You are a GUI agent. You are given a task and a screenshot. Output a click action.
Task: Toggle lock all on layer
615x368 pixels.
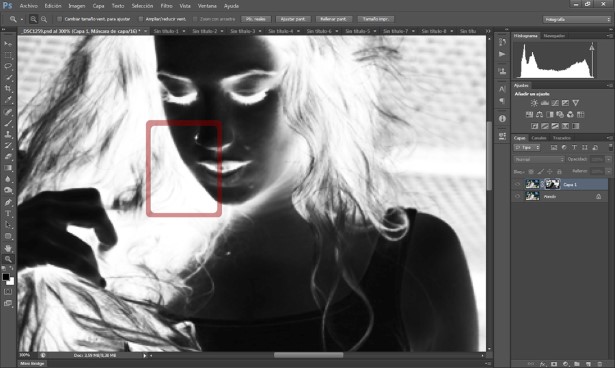559,171
